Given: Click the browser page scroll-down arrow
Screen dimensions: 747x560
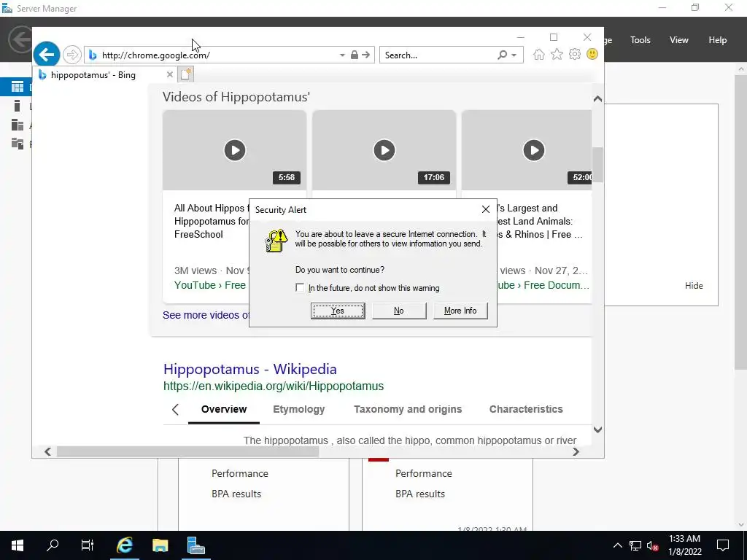Looking at the screenshot, I should click(597, 429).
